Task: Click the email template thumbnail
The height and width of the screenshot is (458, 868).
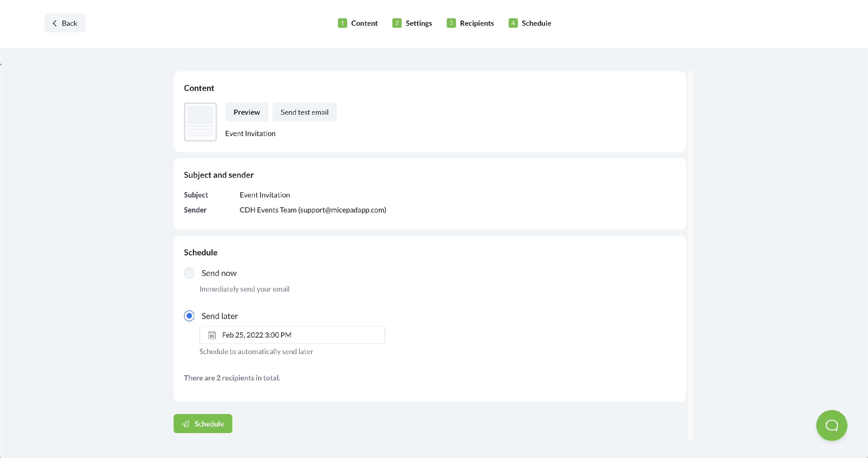Action: point(200,122)
